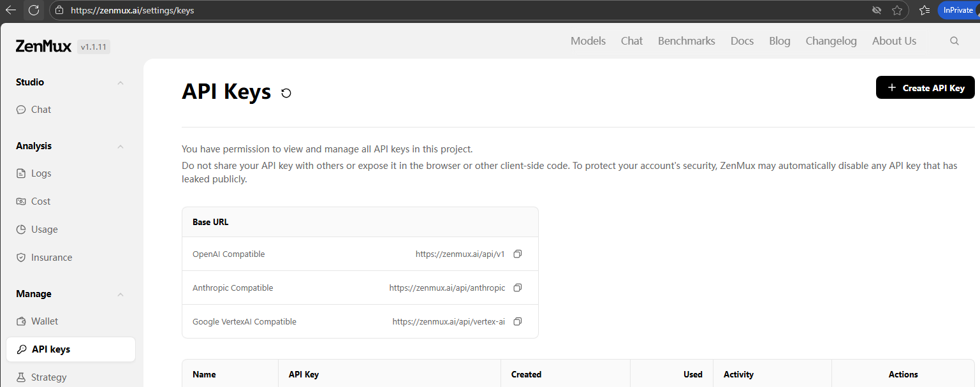Viewport: 980px width, 387px height.
Task: Click the lock icon in address bar
Action: (x=59, y=10)
